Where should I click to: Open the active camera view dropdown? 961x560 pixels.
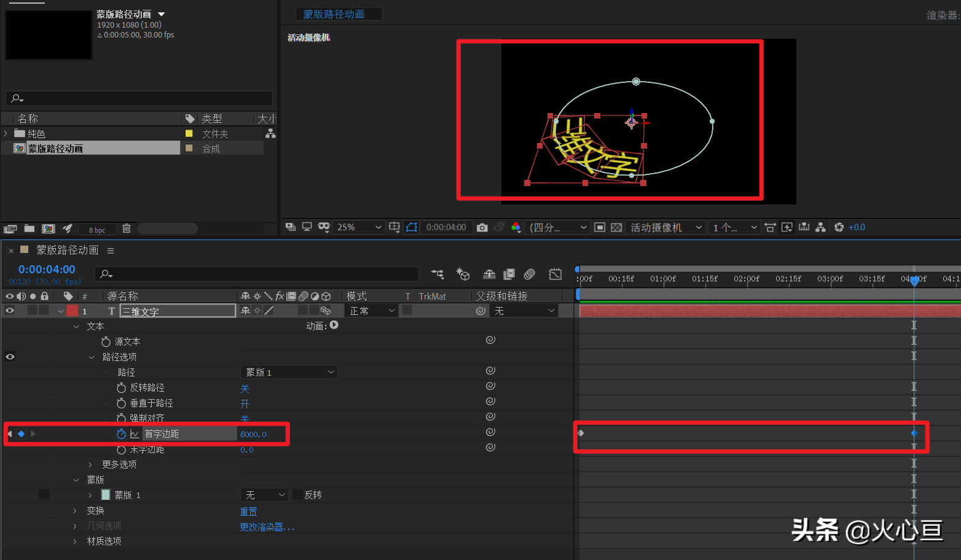pos(665,227)
